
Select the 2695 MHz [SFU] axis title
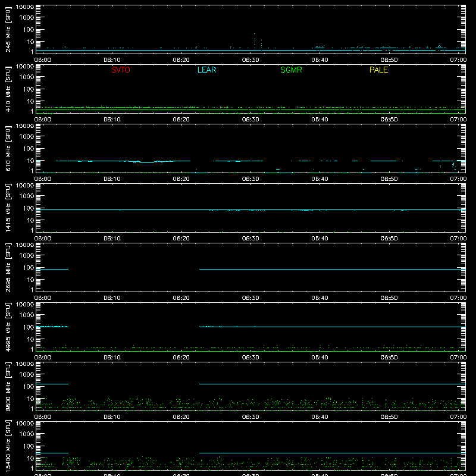click(x=8, y=267)
